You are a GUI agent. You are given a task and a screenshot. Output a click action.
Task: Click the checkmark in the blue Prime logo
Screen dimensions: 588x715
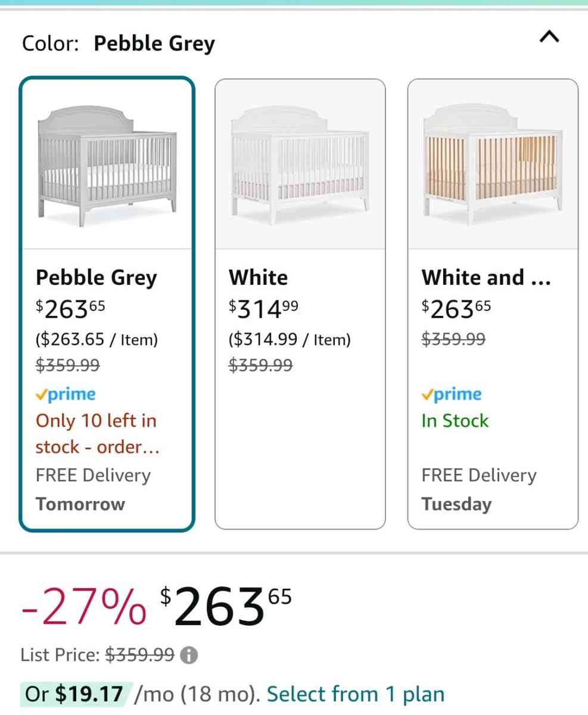click(x=40, y=394)
